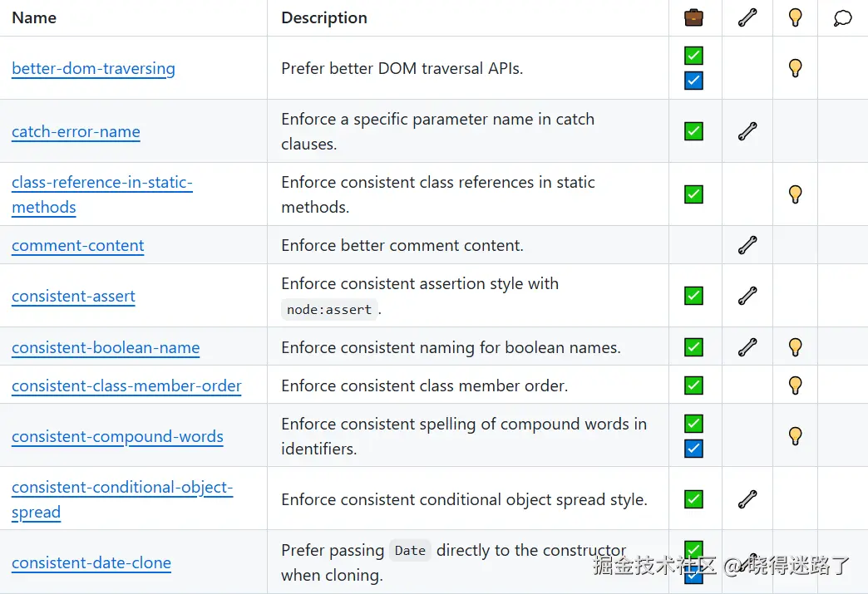The image size is (868, 594).
Task: Click the node:assert inline code text
Action: tap(329, 310)
